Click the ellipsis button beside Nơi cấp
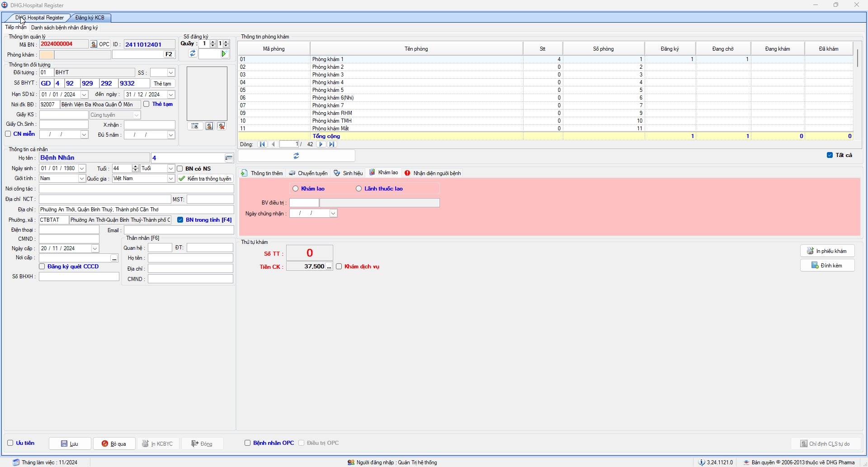The image size is (868, 467). [114, 258]
